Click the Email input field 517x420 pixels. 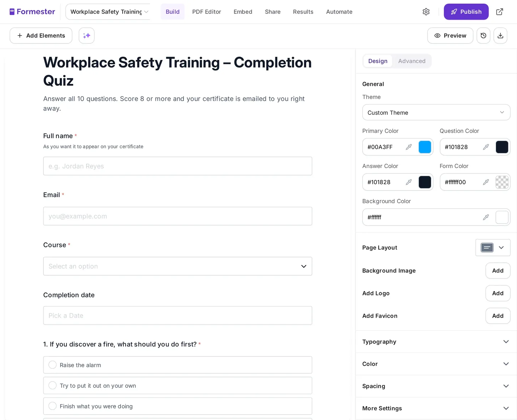[x=178, y=216]
